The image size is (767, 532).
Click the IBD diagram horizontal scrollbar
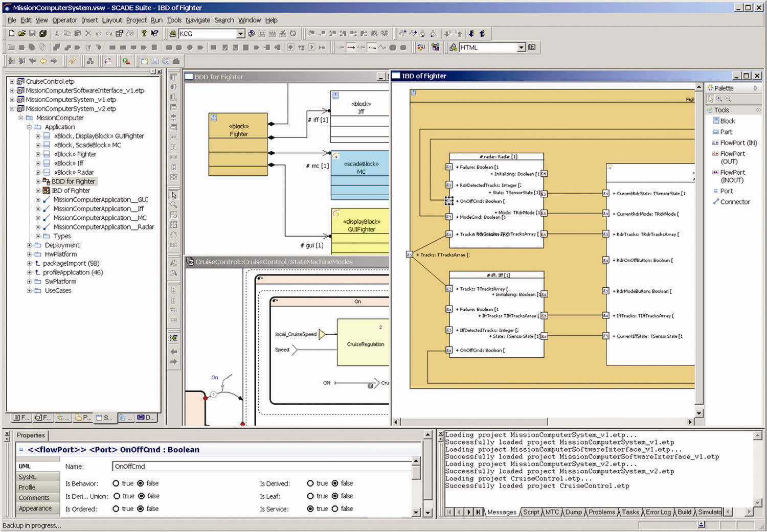[x=544, y=422]
